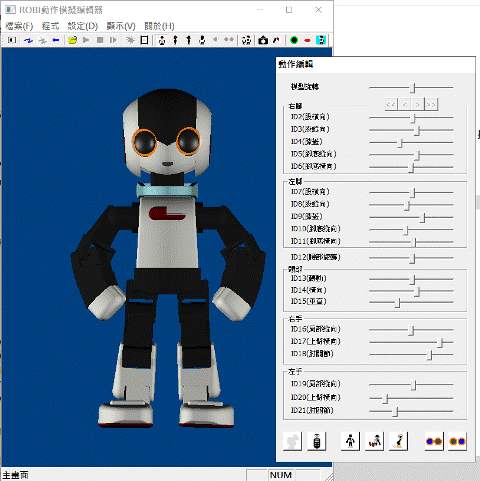480x481 pixels.
Task: Click the ID5 slider track
Action: pyautogui.click(x=411, y=155)
